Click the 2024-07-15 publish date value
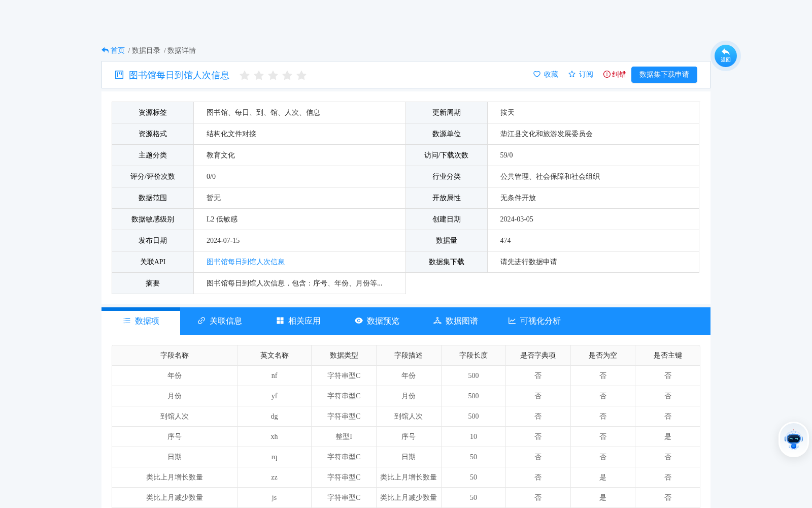Image resolution: width=812 pixels, height=508 pixels. [223, 240]
